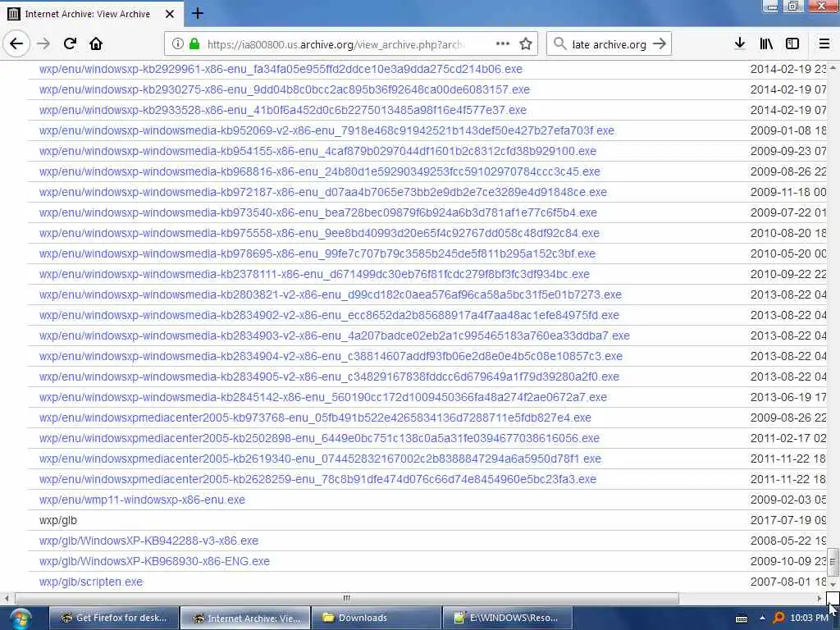Viewport: 840px width, 630px height.
Task: Click the orange magnifier tray icon
Action: (778, 619)
